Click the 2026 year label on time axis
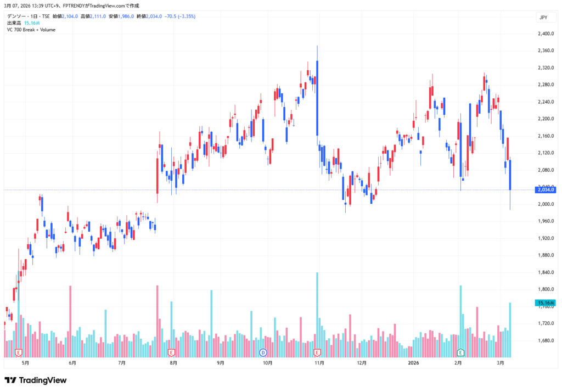Image resolution: width=562 pixels, height=392 pixels. coord(413,363)
